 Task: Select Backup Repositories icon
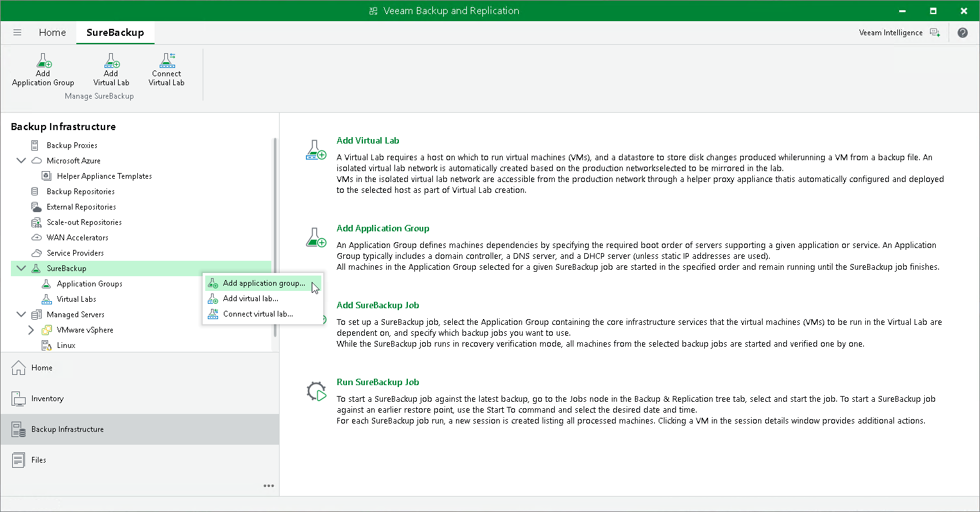[35, 192]
